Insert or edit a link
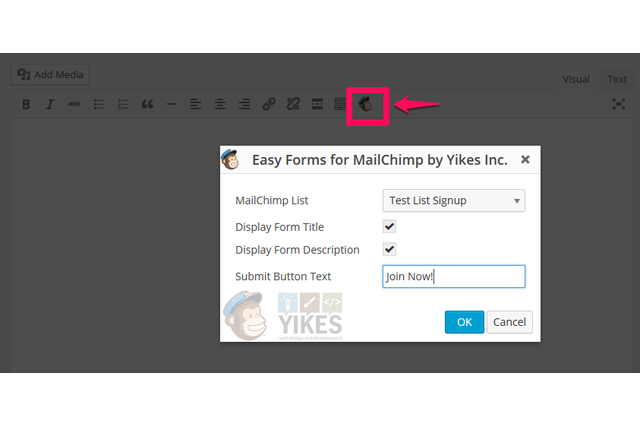640x426 pixels. [269, 104]
